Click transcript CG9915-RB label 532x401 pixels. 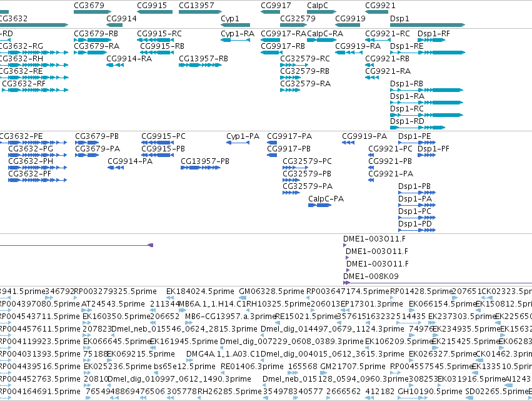click(162, 46)
